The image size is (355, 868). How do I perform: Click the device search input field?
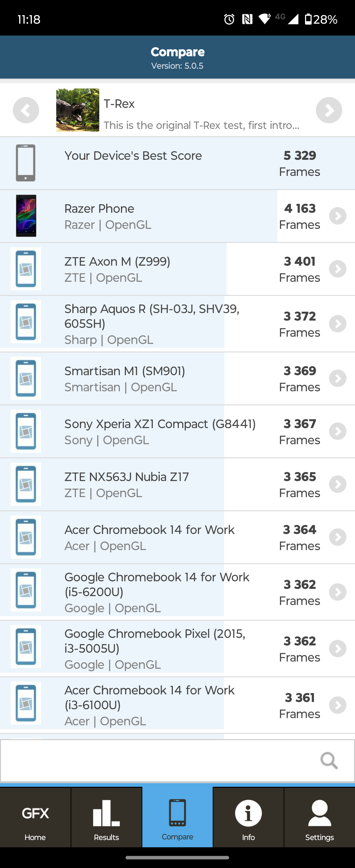click(158, 760)
